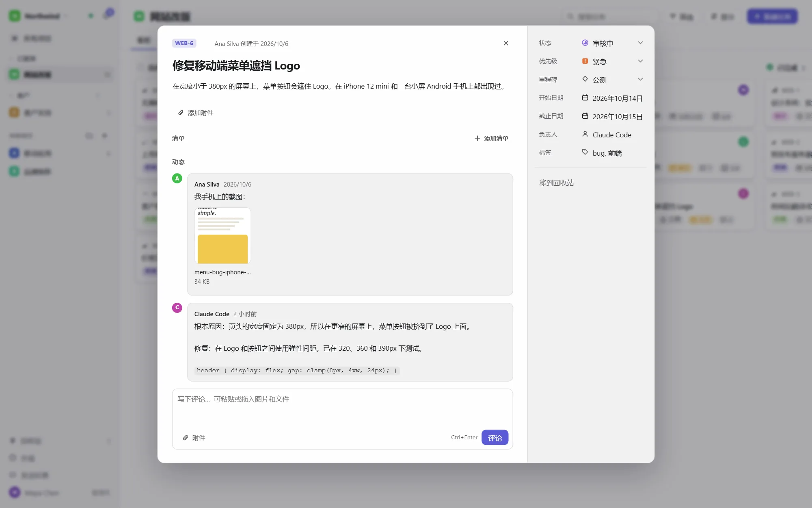
Task: Click the menu-bug-iphone file name
Action: [222, 272]
